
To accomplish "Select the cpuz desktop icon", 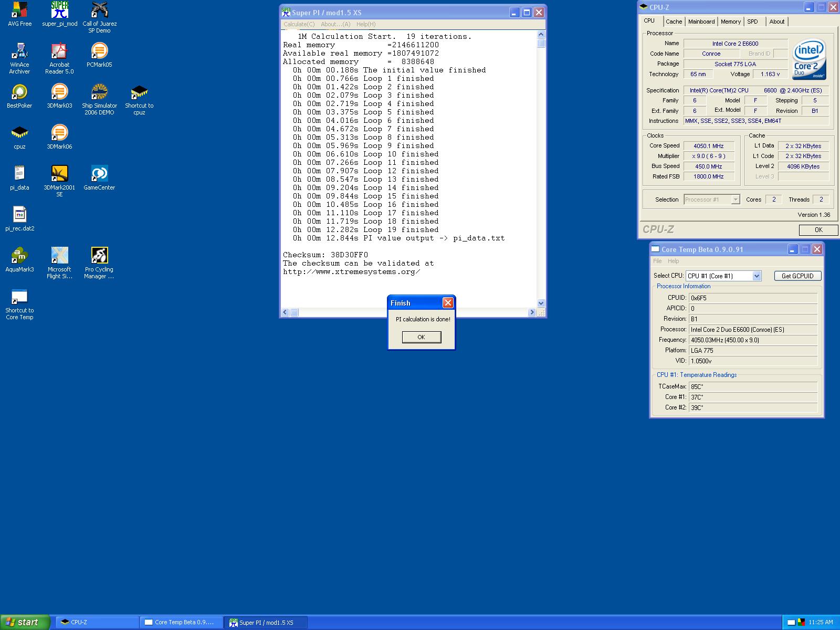I will (x=19, y=137).
